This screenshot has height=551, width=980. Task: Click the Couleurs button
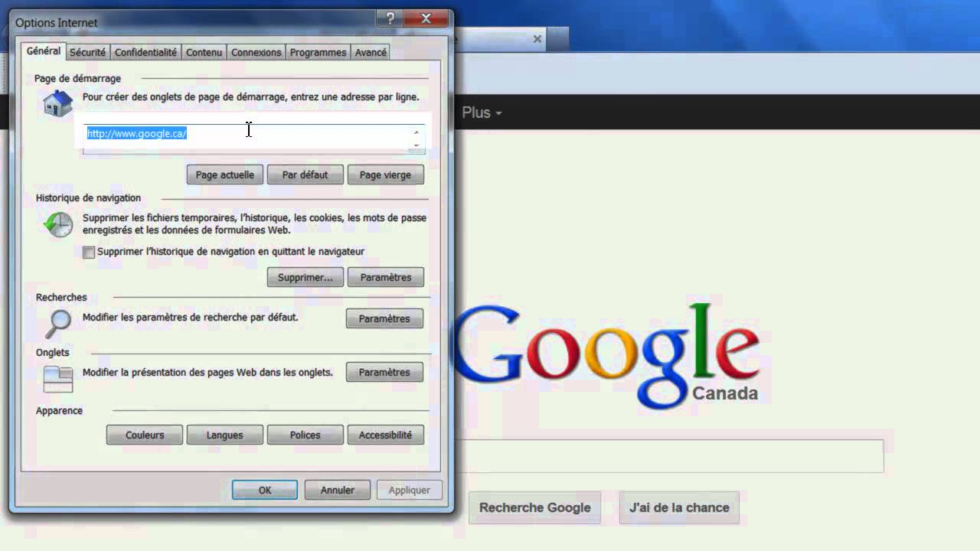145,435
